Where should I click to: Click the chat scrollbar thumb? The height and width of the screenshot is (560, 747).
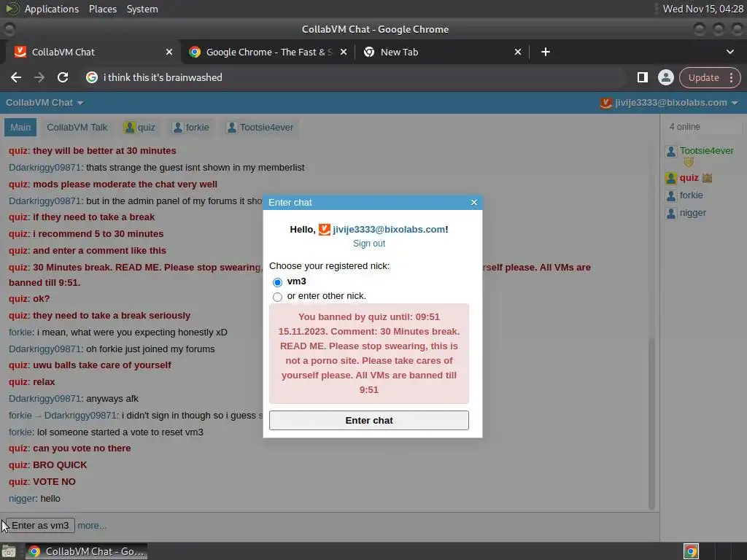[651, 424]
